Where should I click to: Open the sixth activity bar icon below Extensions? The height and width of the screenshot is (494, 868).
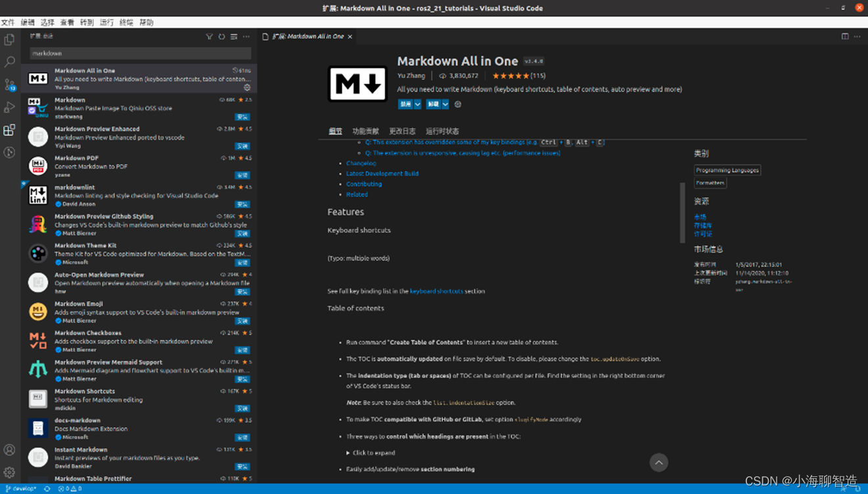click(x=9, y=152)
